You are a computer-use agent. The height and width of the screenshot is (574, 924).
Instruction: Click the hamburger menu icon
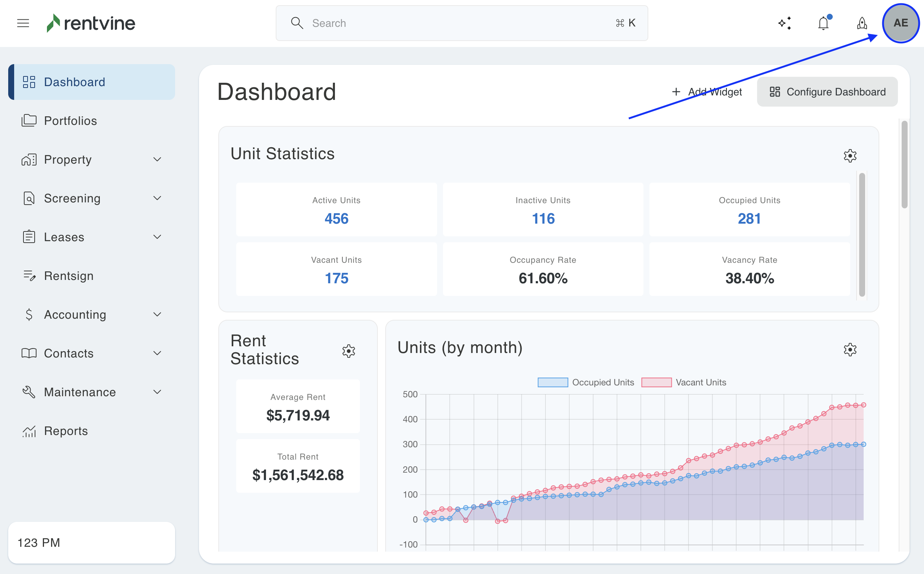click(x=23, y=23)
